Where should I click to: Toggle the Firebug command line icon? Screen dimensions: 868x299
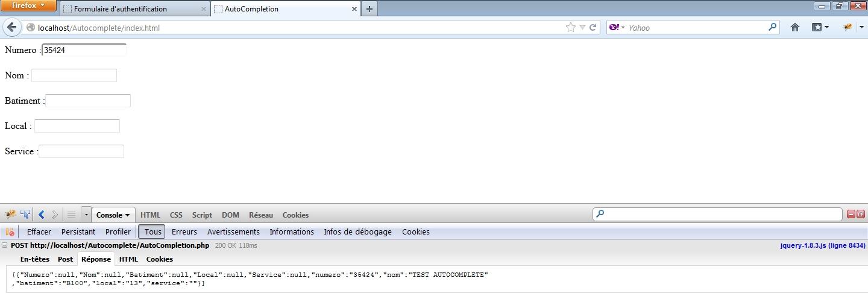click(71, 215)
